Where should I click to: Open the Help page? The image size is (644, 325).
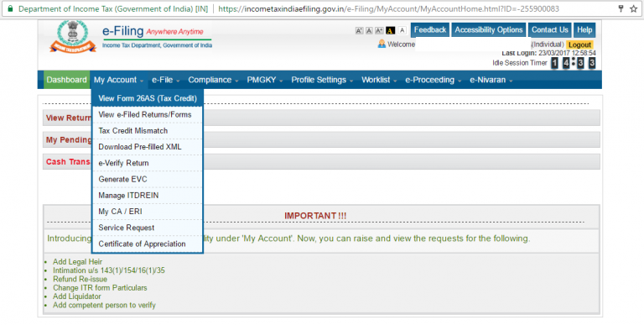(x=584, y=30)
